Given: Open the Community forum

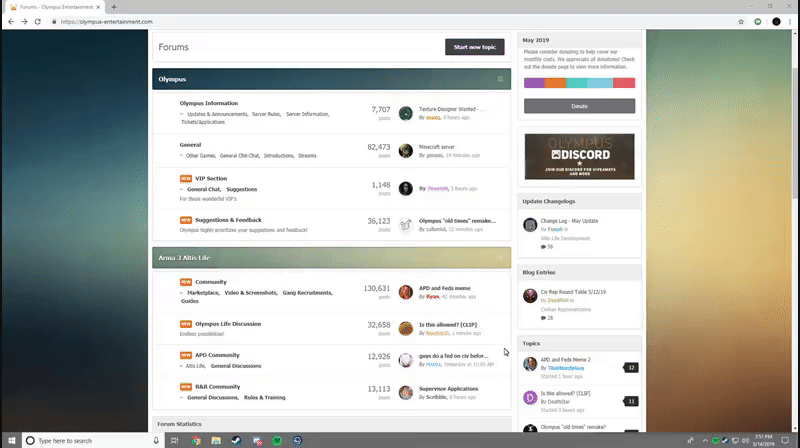Looking at the screenshot, I should (x=211, y=282).
